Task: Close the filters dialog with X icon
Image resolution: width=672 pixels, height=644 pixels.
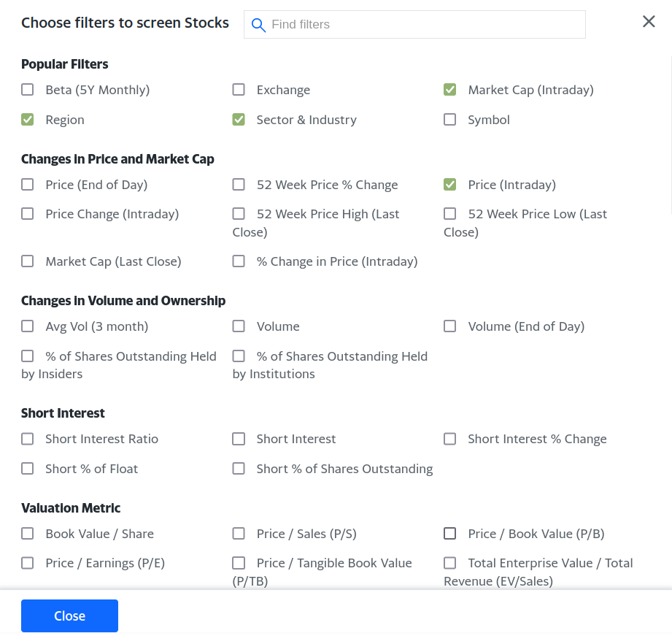Action: (649, 22)
